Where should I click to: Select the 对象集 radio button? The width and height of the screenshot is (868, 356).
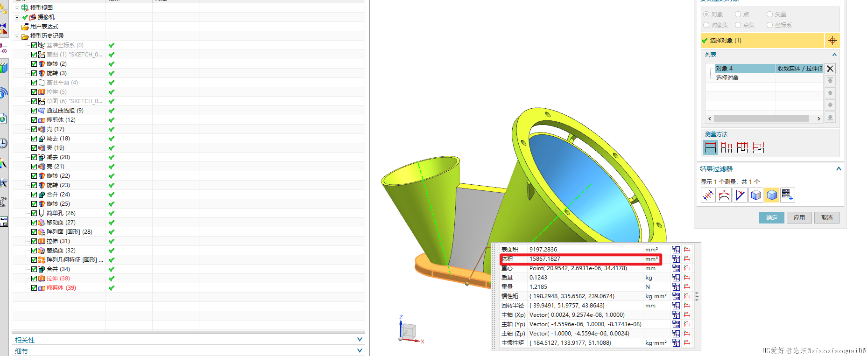coord(706,25)
